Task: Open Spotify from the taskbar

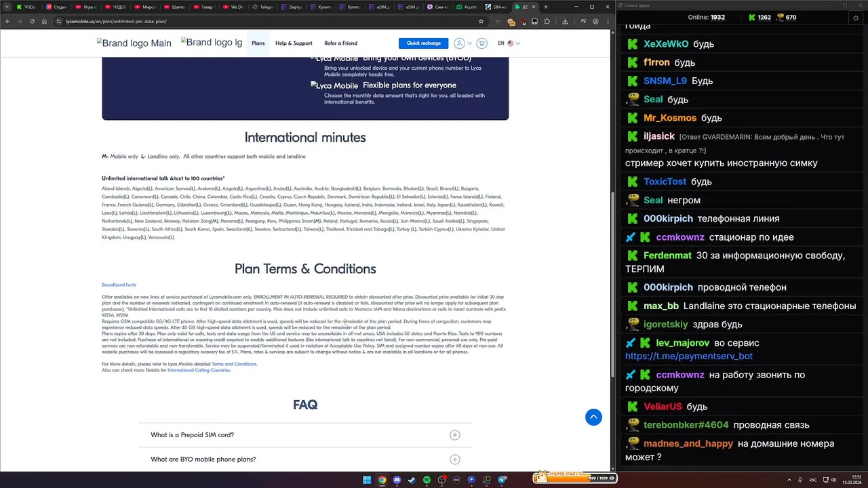Action: (x=427, y=480)
